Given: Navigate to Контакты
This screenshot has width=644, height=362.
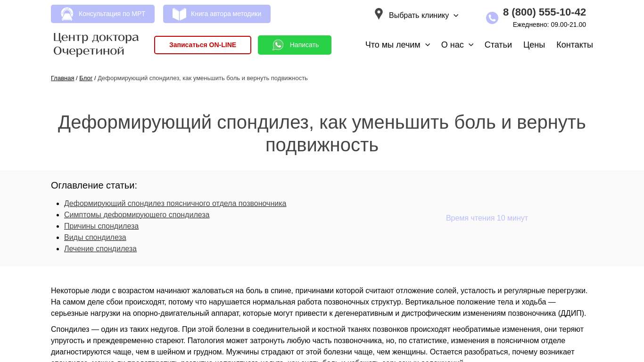Looking at the screenshot, I should (x=574, y=45).
